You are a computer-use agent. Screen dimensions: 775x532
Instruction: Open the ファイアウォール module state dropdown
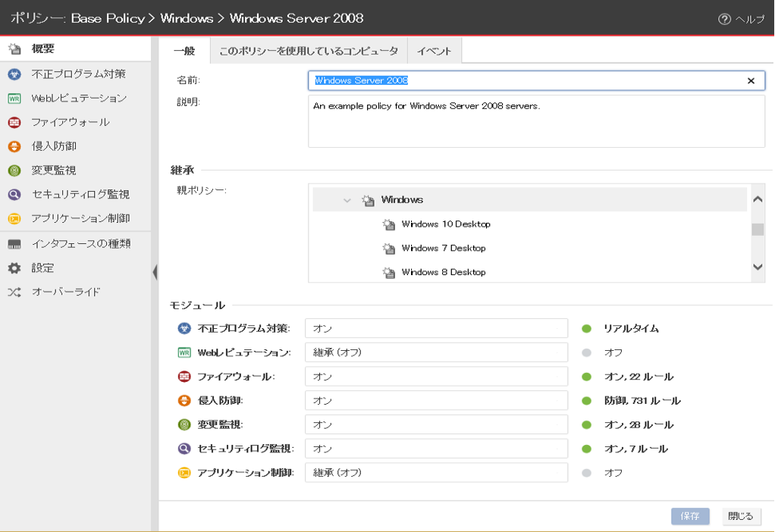point(436,377)
